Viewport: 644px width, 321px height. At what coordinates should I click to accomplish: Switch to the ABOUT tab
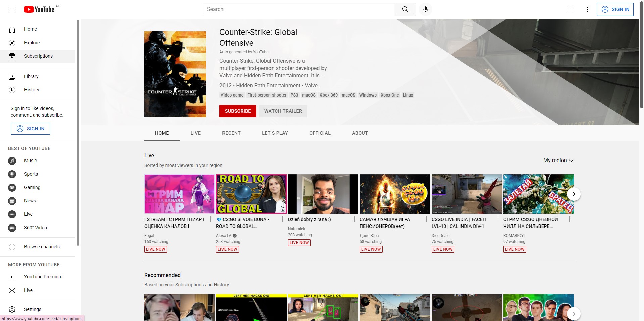click(x=360, y=133)
